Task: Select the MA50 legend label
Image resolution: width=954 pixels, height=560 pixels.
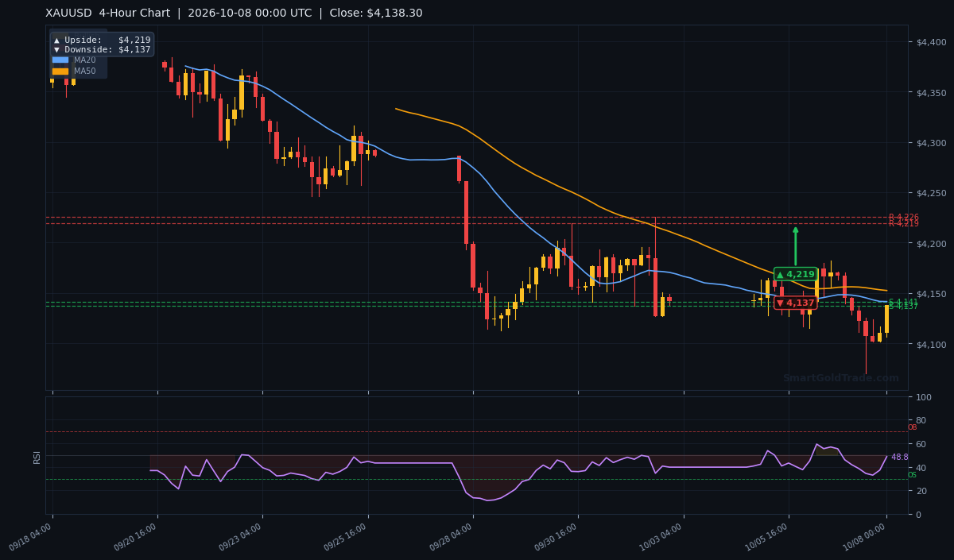Action: point(85,71)
